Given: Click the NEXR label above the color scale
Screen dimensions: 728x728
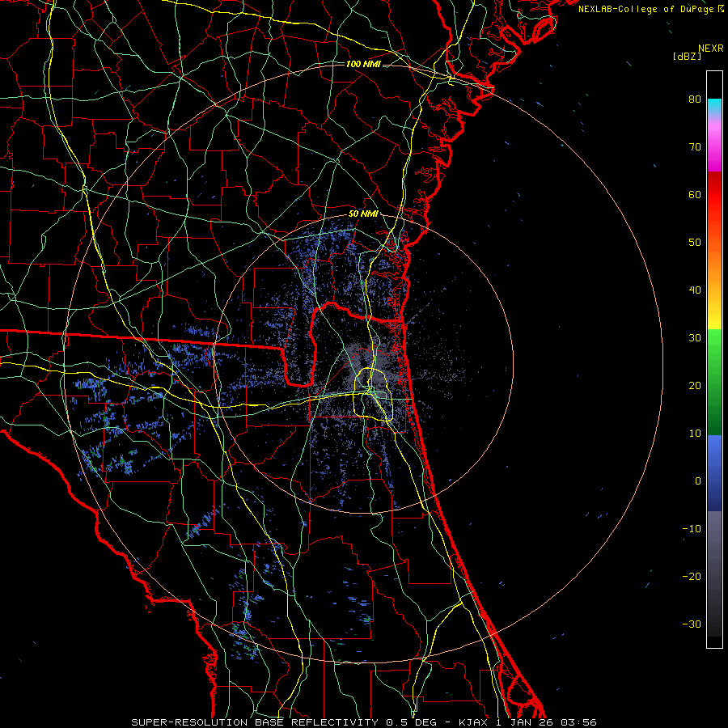Looking at the screenshot, I should (711, 49).
